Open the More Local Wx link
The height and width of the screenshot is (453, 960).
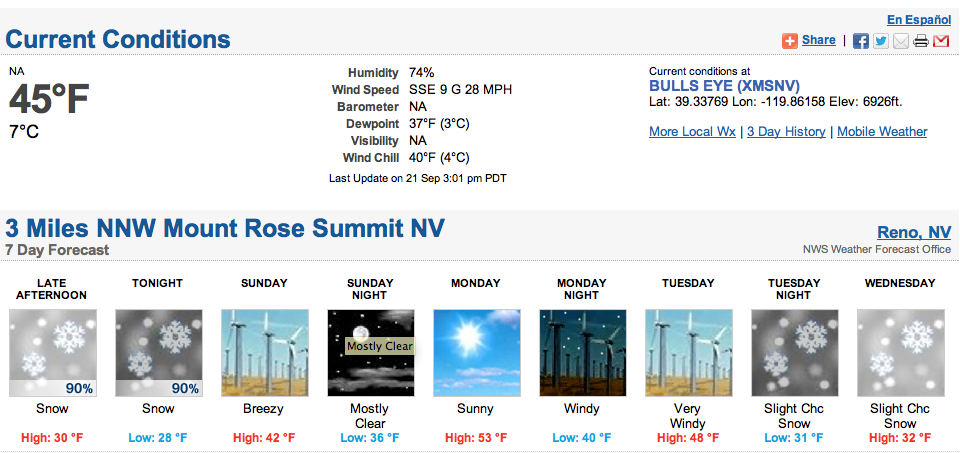click(x=692, y=132)
